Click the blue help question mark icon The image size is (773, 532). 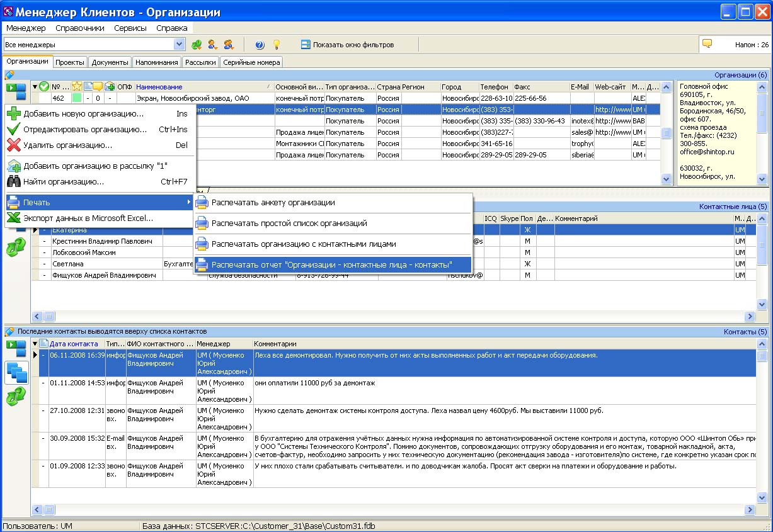pyautogui.click(x=260, y=45)
